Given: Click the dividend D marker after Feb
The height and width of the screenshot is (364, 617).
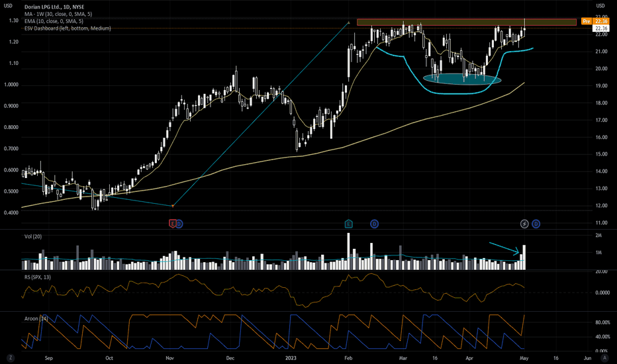Looking at the screenshot, I should [374, 224].
